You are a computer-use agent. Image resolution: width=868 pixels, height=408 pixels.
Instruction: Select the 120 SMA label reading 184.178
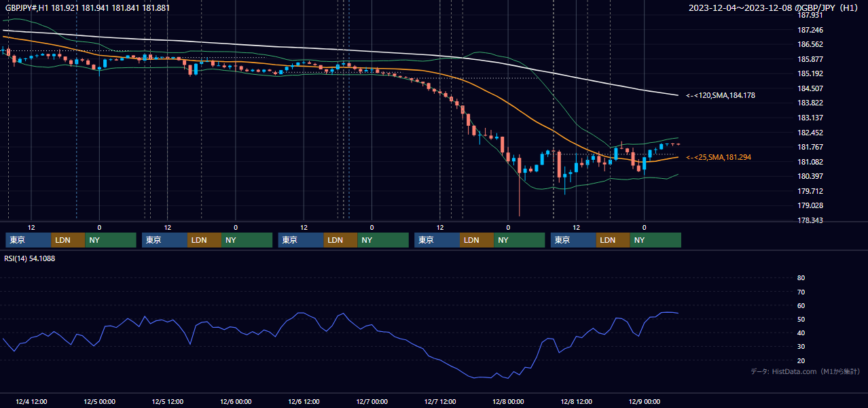click(721, 96)
